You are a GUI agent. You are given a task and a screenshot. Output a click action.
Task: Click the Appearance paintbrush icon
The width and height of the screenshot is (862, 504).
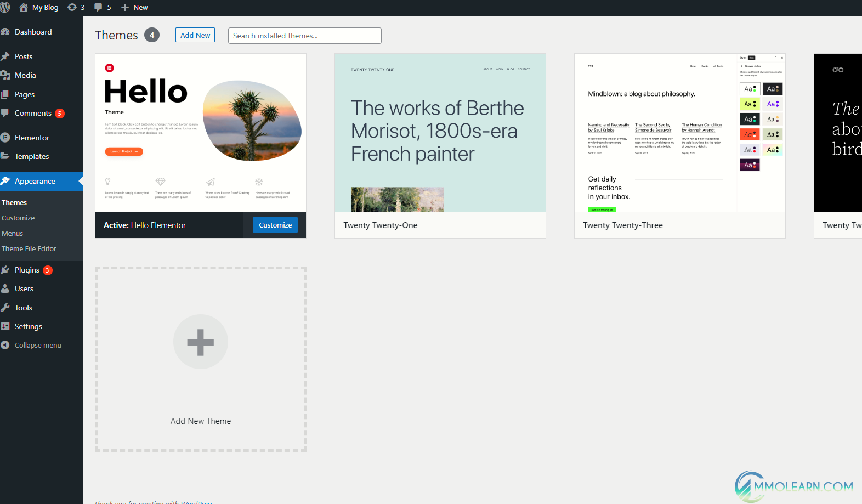[x=5, y=181]
